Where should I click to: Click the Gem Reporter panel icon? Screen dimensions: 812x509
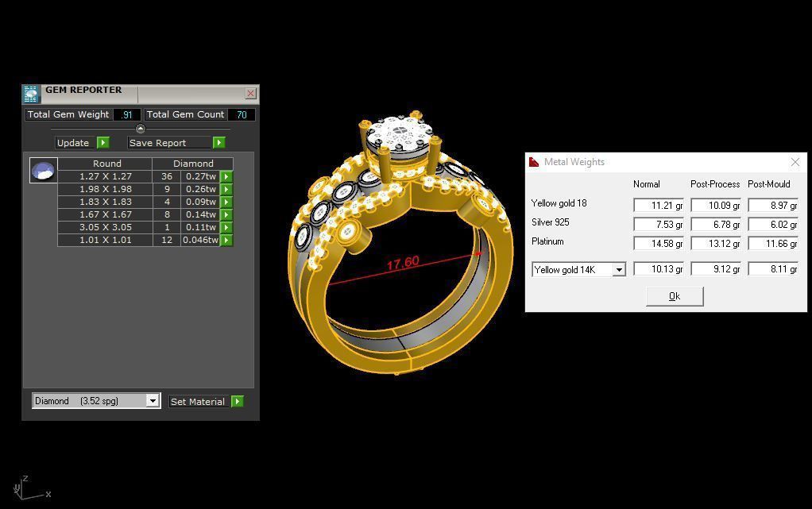[x=31, y=94]
